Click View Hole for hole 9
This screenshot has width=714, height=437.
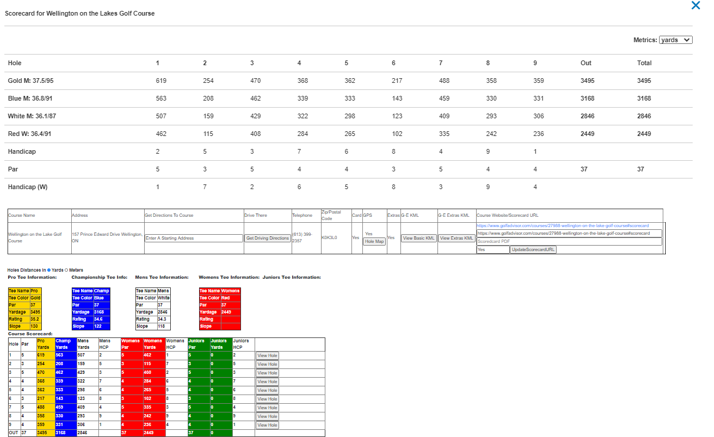(x=267, y=425)
